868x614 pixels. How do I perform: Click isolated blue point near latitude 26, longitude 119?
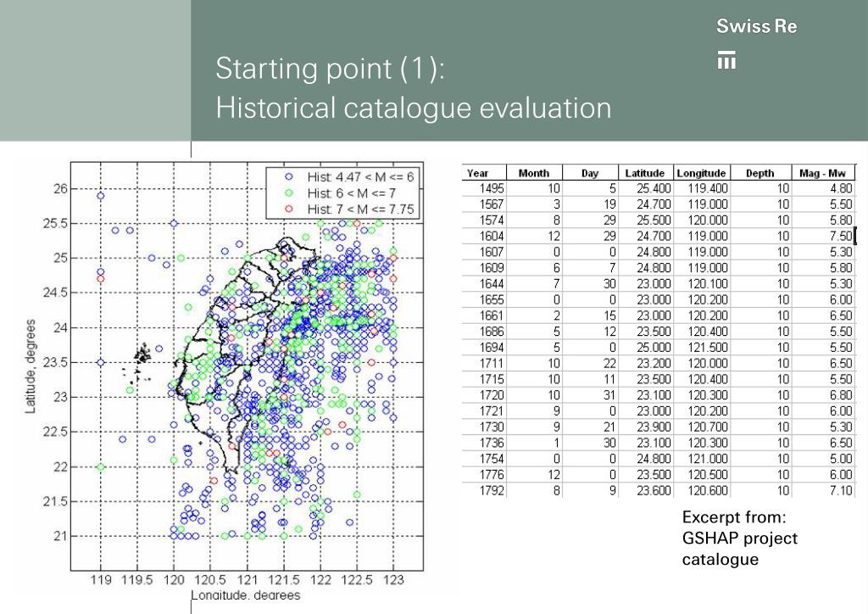tap(100, 196)
